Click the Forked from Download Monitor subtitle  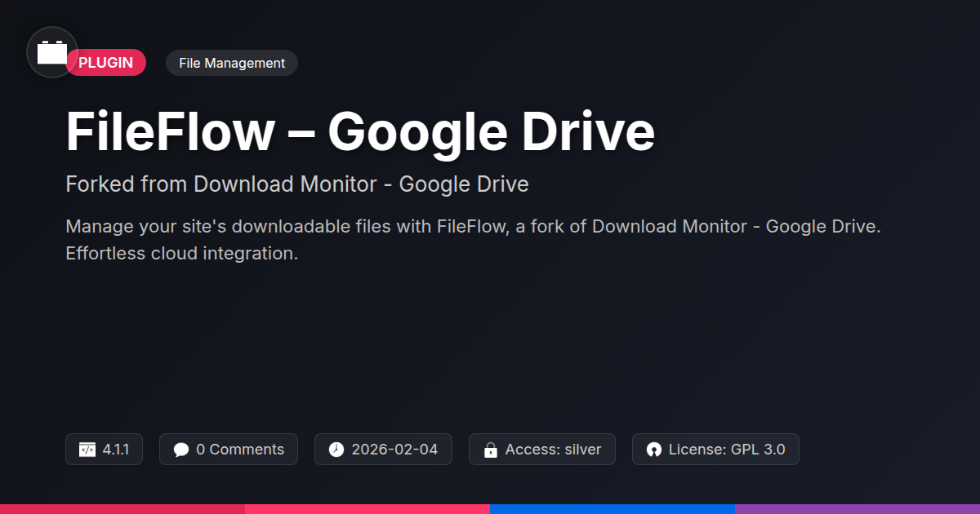[297, 184]
